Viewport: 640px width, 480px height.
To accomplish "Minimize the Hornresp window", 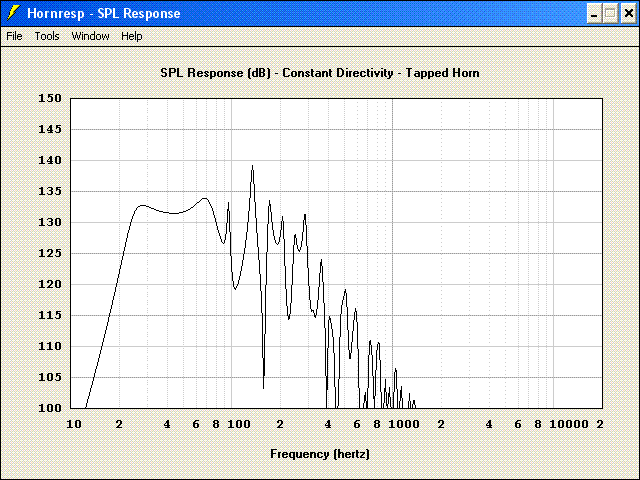I will (594, 13).
